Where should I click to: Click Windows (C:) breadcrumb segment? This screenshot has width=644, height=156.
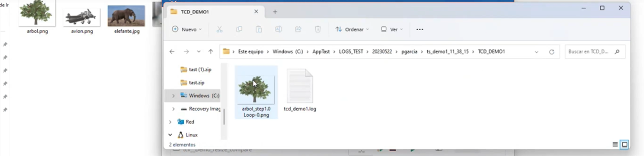287,52
